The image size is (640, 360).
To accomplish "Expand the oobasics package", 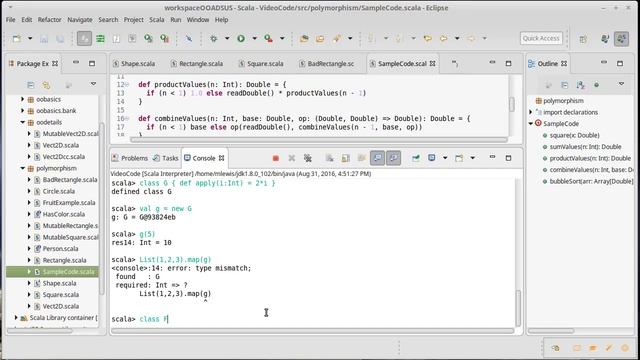I will coord(22,99).
